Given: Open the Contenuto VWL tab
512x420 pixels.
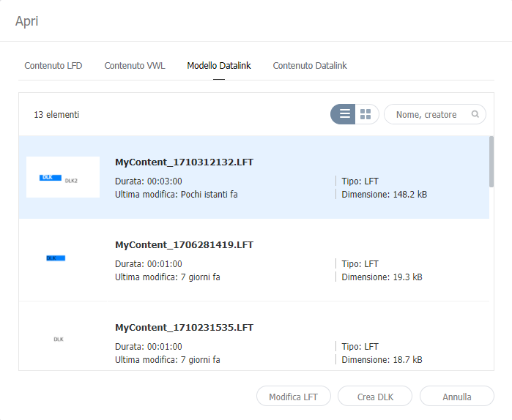Looking at the screenshot, I should click(x=135, y=66).
